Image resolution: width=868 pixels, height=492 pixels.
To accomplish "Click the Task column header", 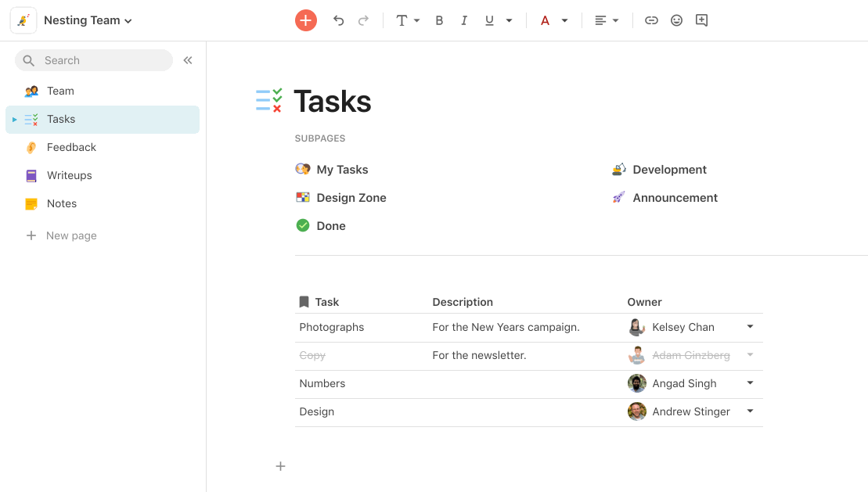I will coord(326,302).
